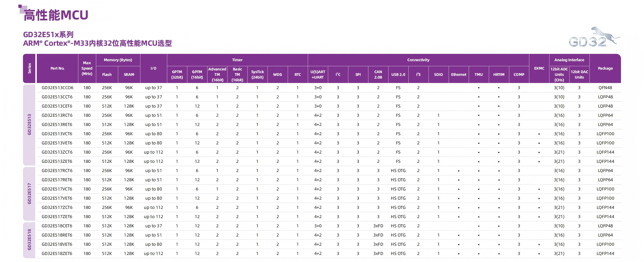The width and height of the screenshot is (644, 262).
Task: Select the vertical GD32E513 series label
Action: [29, 125]
